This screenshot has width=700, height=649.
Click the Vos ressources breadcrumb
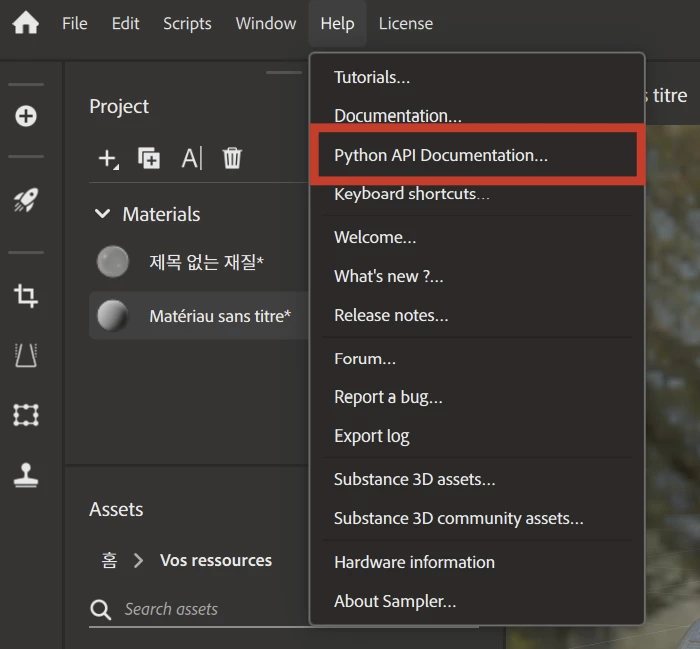[x=216, y=560]
